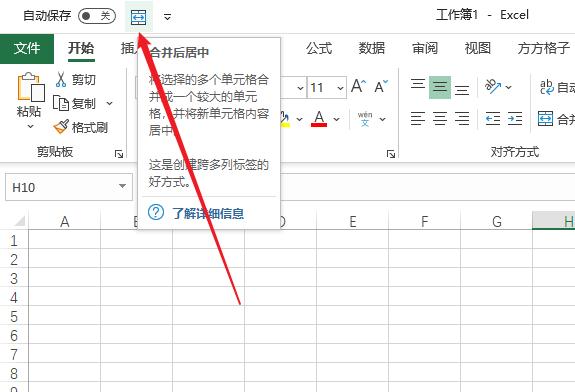Open the 方方格子 add-in tab
This screenshot has height=392, width=575.
pos(544,48)
